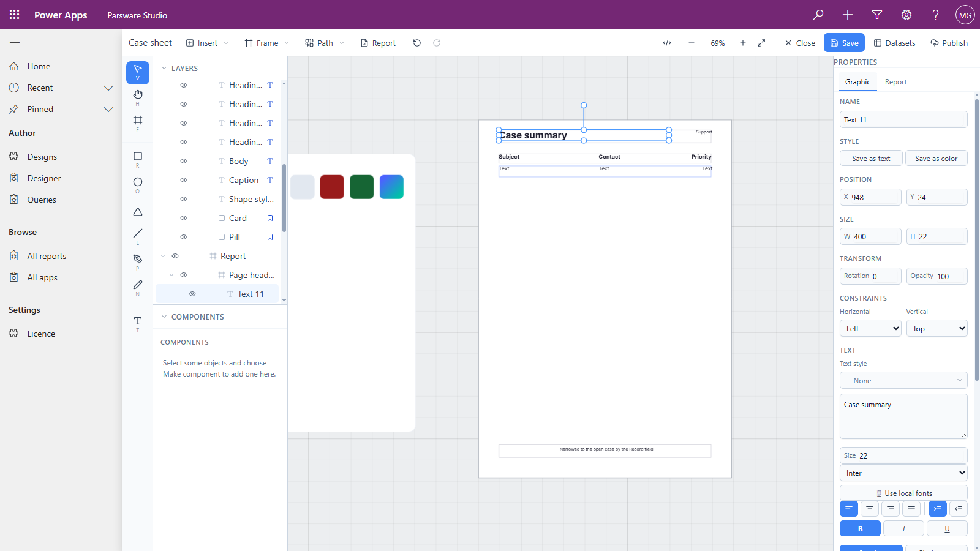Open the Horizontal constraint dropdown
This screenshot has height=551, width=980.
pos(870,329)
